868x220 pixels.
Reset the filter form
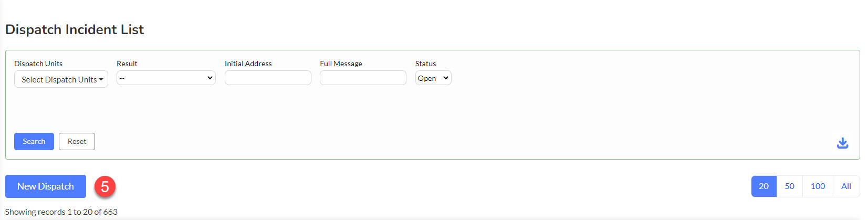[x=77, y=141]
